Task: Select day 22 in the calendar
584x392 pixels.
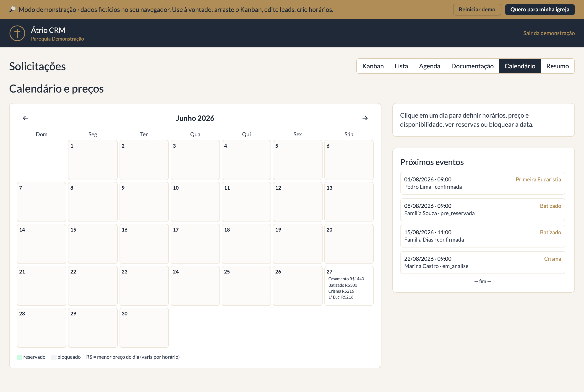Action: (93, 286)
